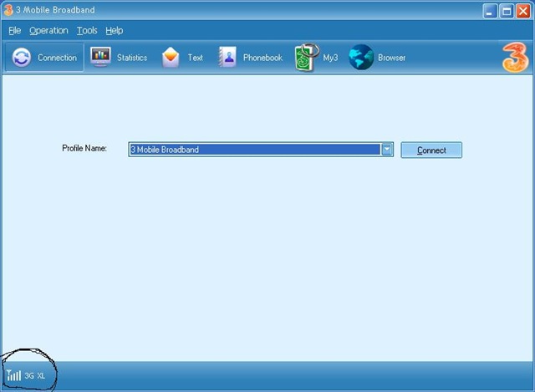
Task: Close the 3 Mobile Broadband window
Action: tap(523, 11)
